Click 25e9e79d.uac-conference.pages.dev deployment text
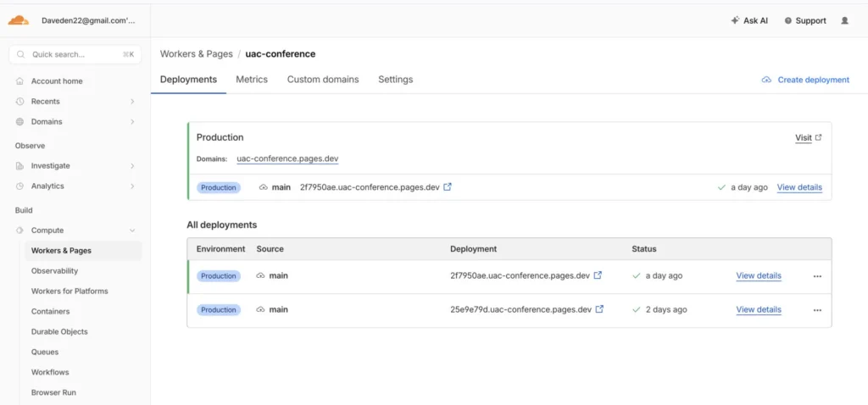Screen dimensions: 868x405 (521, 310)
